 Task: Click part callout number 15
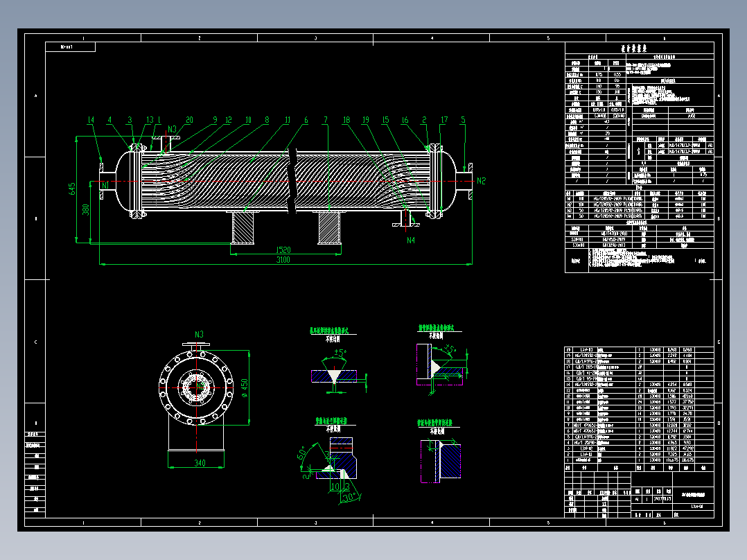coord(385,120)
